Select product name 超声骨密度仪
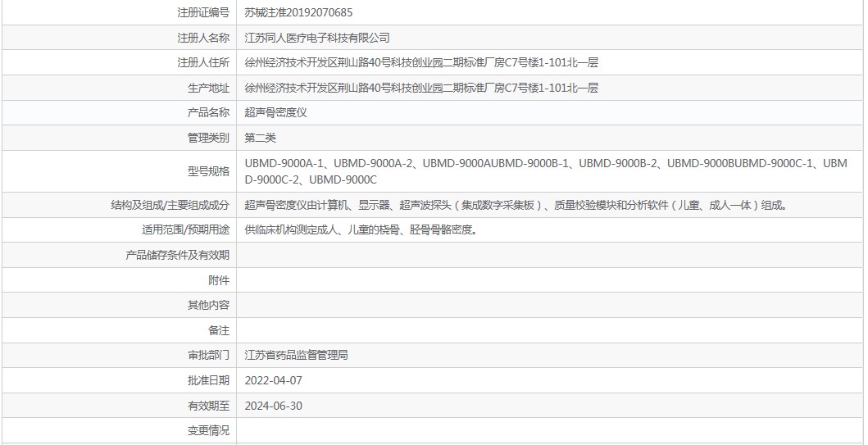Viewport: 868px width, 445px height. pos(275,112)
